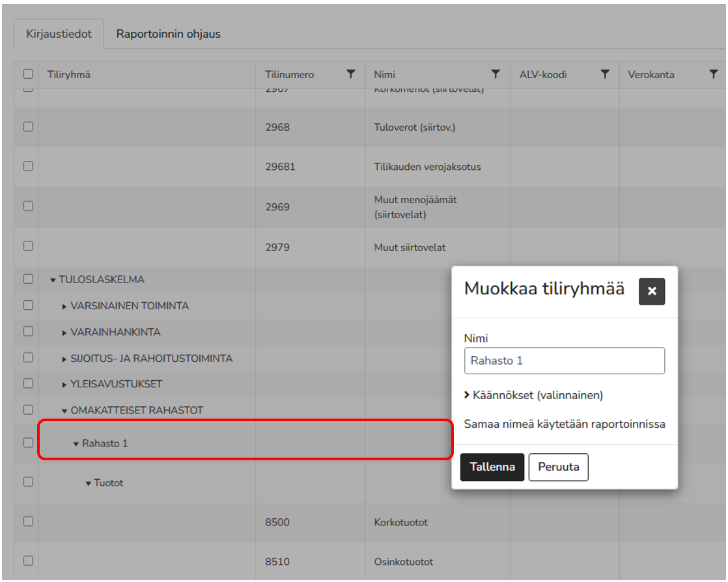Expand Käännökset (valinnainen) section
Viewport: 728px width, 582px height.
[x=533, y=395]
